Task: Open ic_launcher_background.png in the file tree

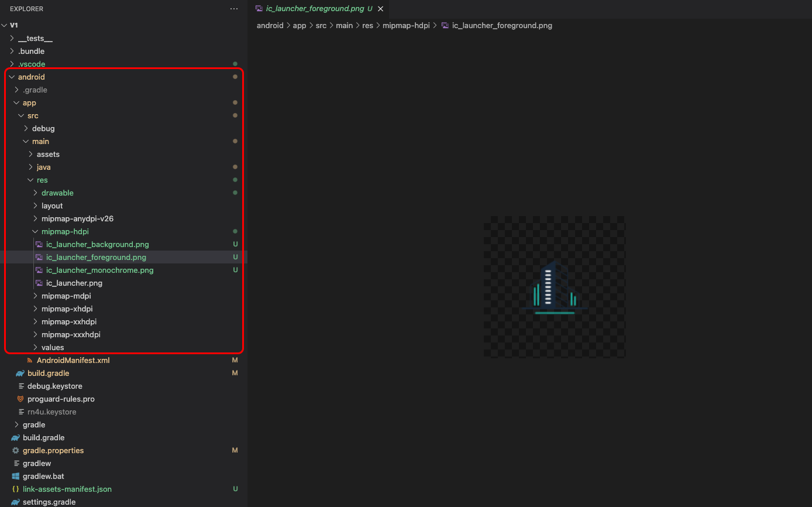Action: [x=97, y=245]
